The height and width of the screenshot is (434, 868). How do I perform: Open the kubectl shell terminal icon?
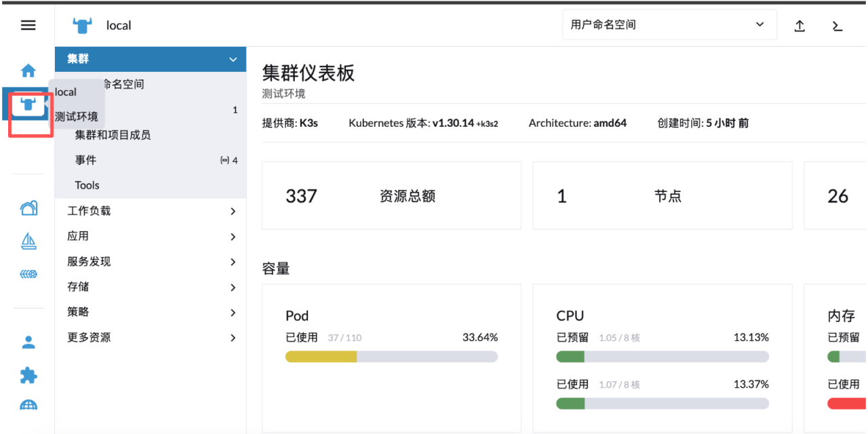coord(837,26)
